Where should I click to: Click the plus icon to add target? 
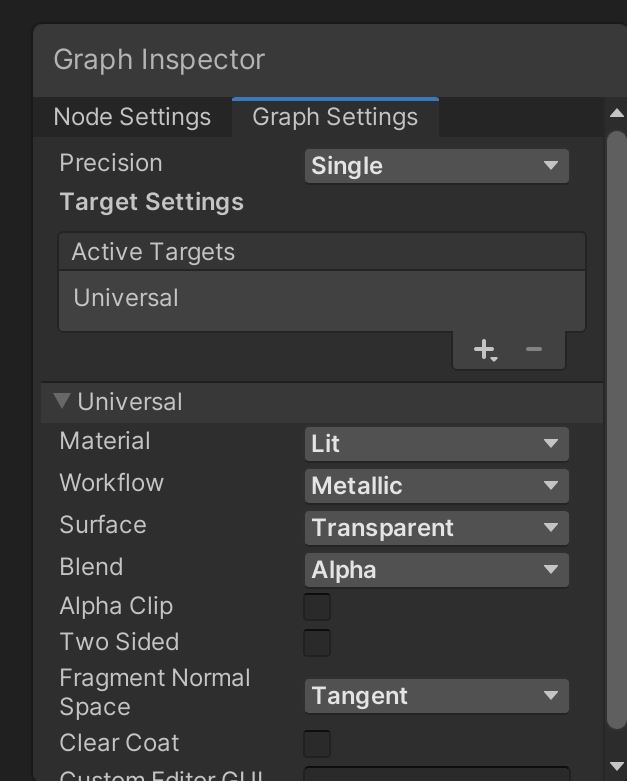point(484,349)
